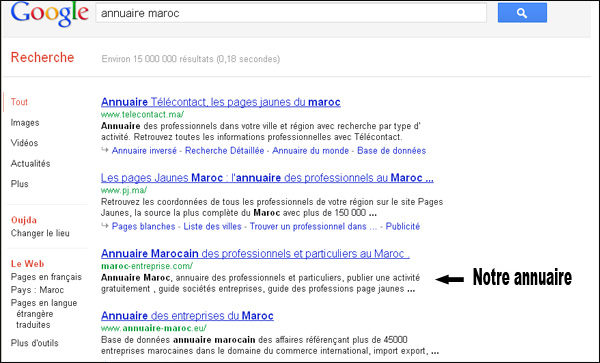The height and width of the screenshot is (363, 600).
Task: Open Annuaire Télécontact result title
Action: [x=221, y=102]
